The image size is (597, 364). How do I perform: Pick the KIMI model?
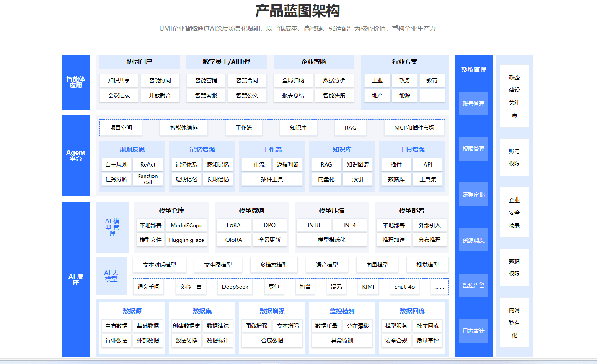coord(368,287)
